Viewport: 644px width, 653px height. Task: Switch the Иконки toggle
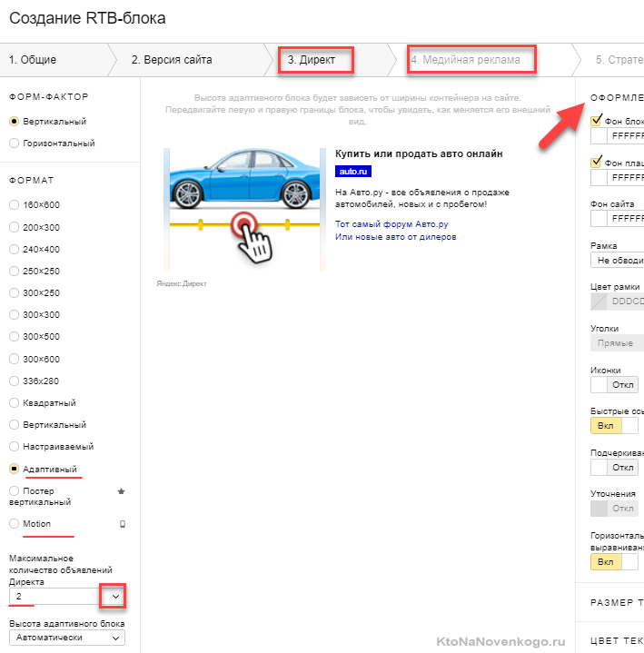pyautogui.click(x=614, y=385)
